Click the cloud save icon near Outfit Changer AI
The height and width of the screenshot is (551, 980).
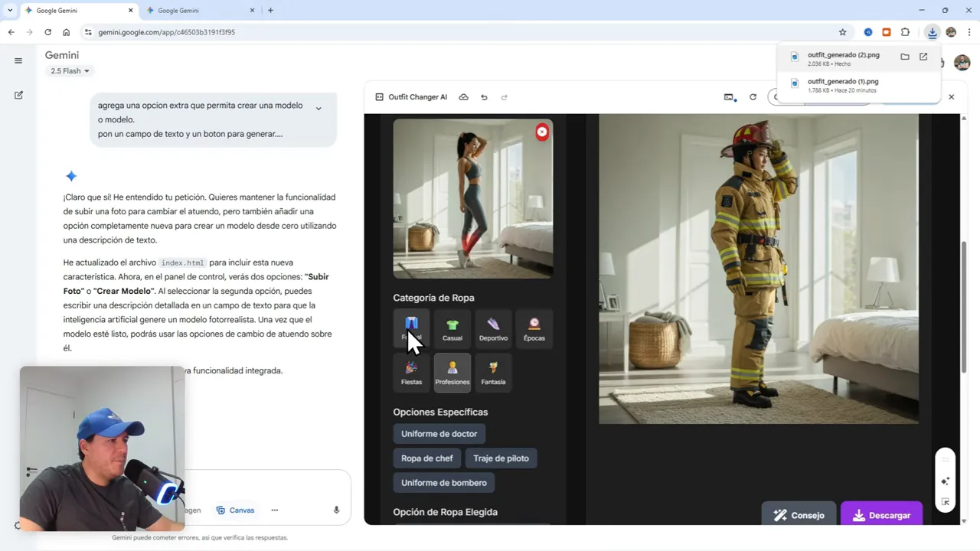coord(463,97)
